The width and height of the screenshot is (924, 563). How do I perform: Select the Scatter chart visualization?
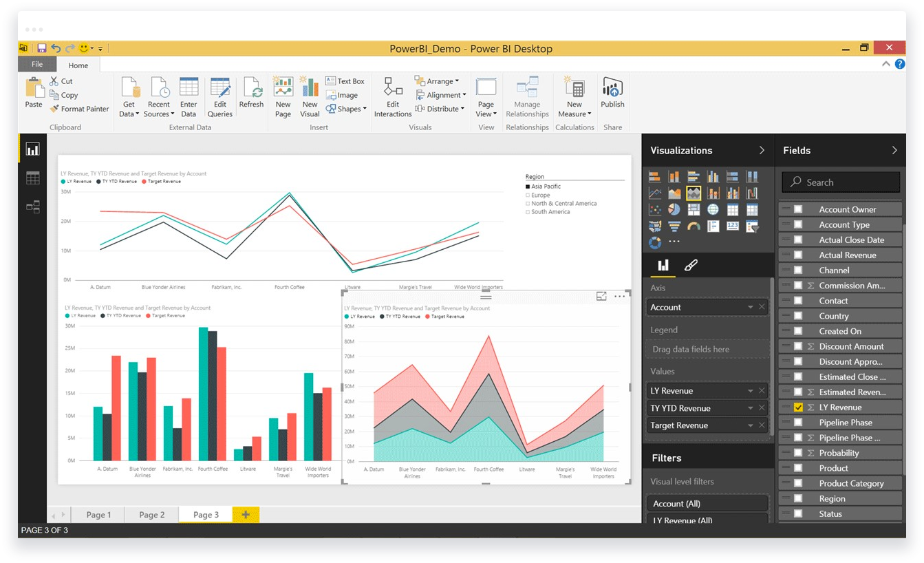coord(654,210)
